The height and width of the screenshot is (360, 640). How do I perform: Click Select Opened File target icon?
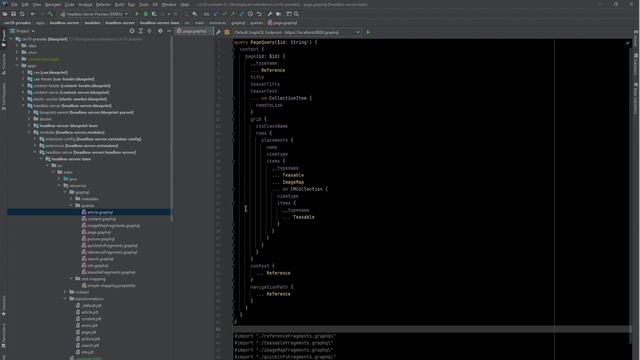pyautogui.click(x=132, y=31)
